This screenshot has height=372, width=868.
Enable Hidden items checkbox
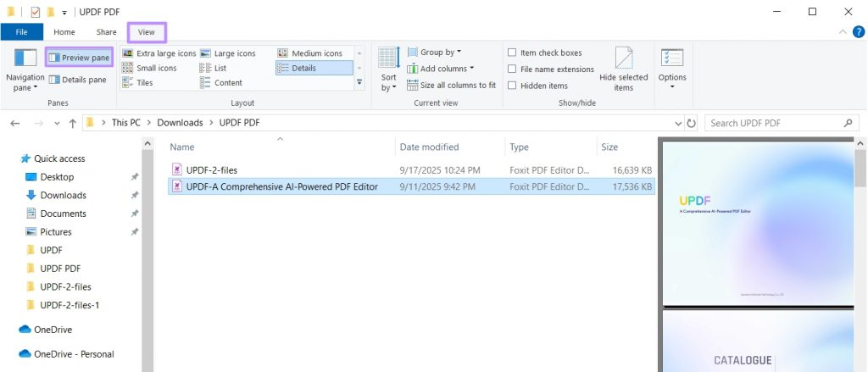point(537,86)
